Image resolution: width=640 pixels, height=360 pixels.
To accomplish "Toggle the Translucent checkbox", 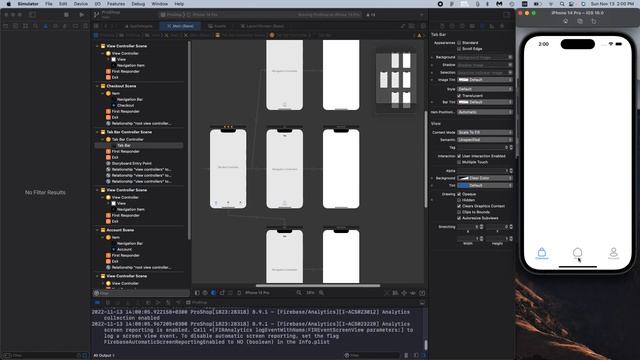I will (459, 96).
